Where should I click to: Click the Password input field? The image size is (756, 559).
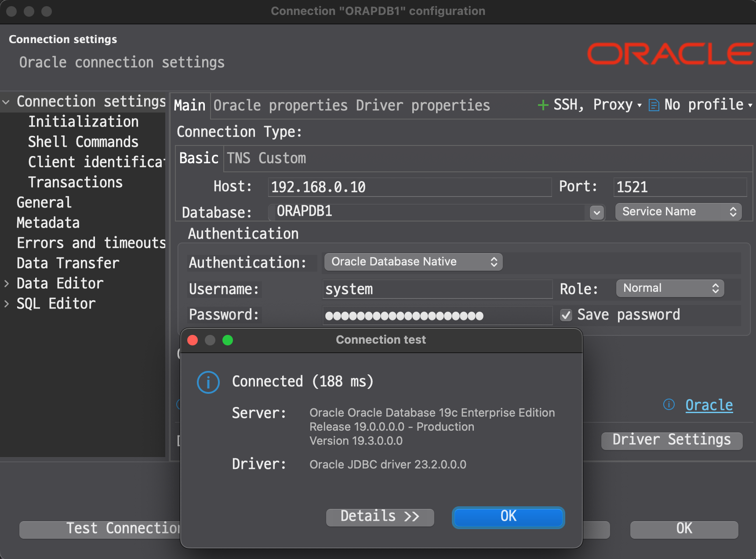(x=437, y=316)
